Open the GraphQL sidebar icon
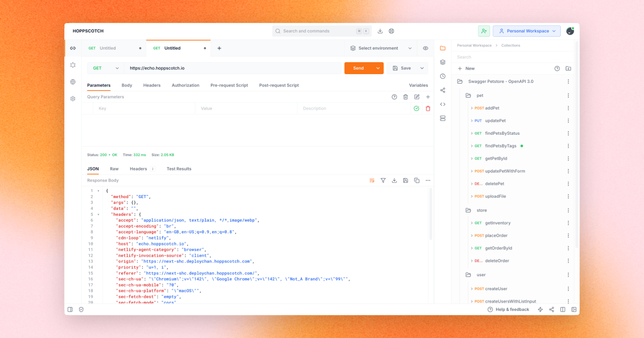Viewport: 644px width, 338px height. point(73,65)
